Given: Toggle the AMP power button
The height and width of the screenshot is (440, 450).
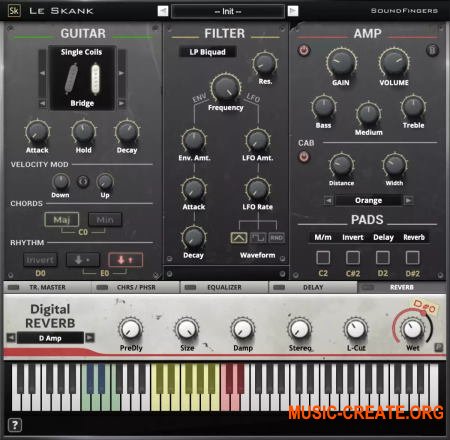Looking at the screenshot, I should coord(304,50).
